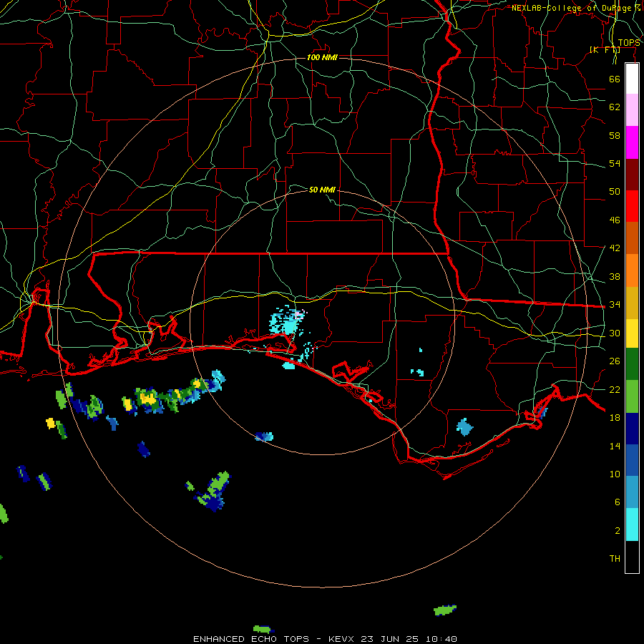Screen dimensions: 644x644
Task: Click the legend value '22'
Action: click(615, 389)
